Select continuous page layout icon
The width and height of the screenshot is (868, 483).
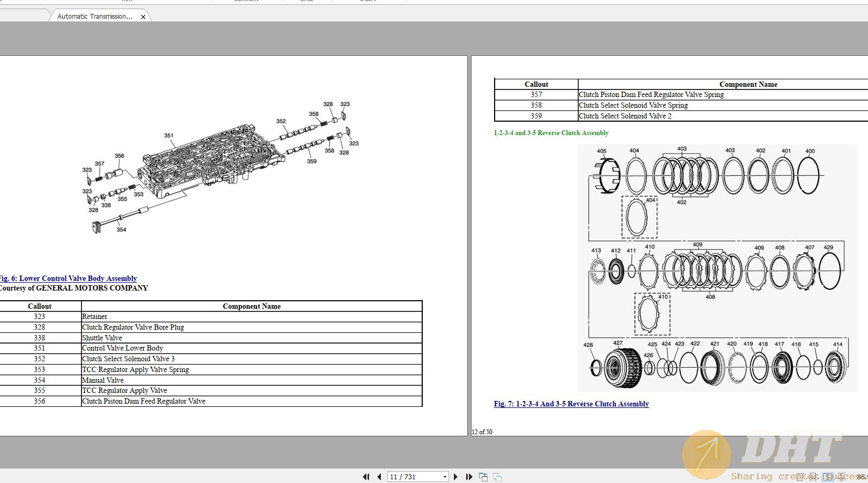pos(813,477)
